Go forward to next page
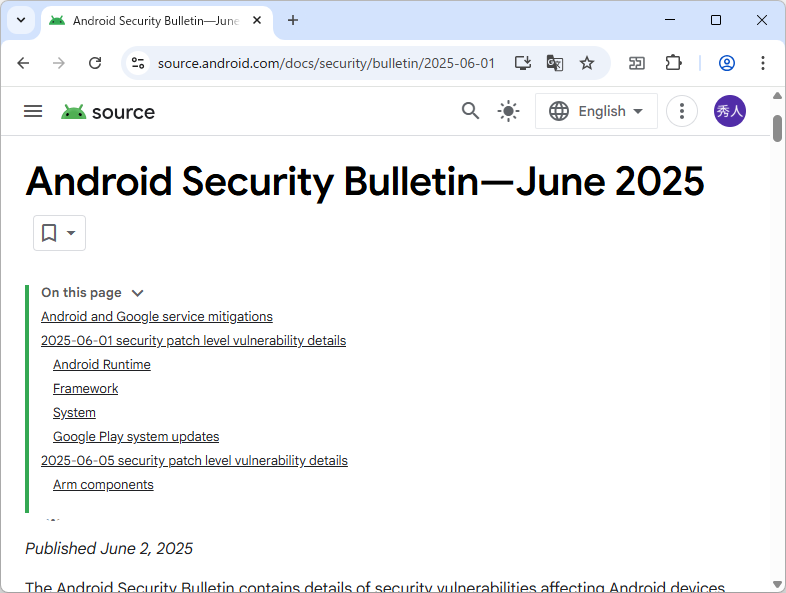Viewport: 786px width, 593px height. (x=59, y=63)
